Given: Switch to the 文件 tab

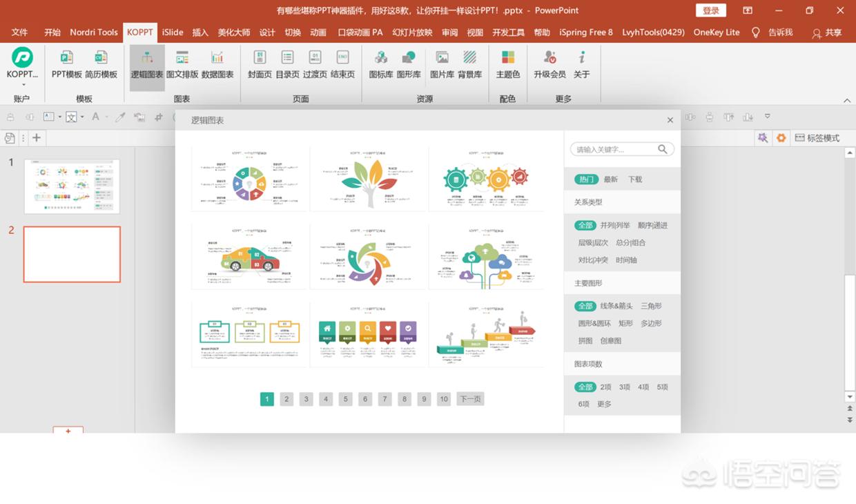Looking at the screenshot, I should (19, 32).
